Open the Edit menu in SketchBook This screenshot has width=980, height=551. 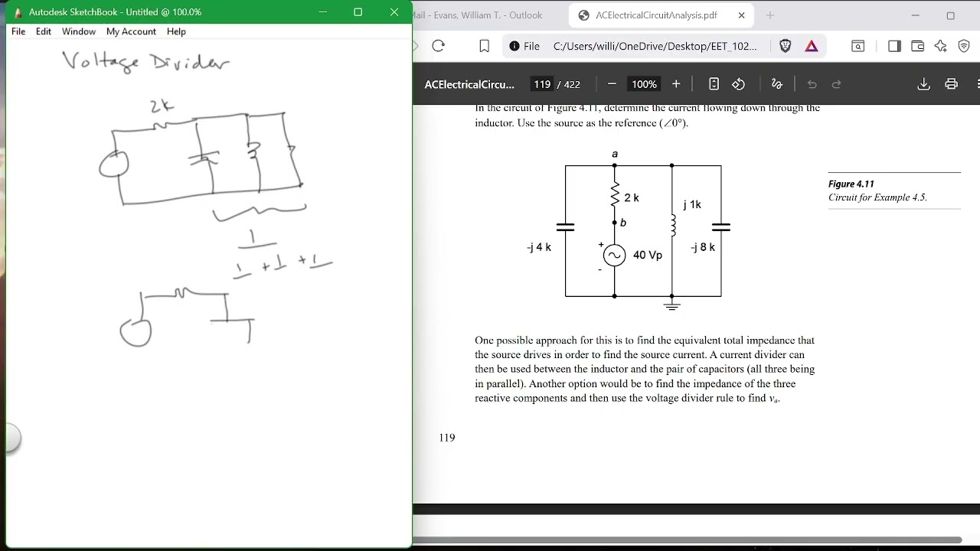tap(44, 31)
